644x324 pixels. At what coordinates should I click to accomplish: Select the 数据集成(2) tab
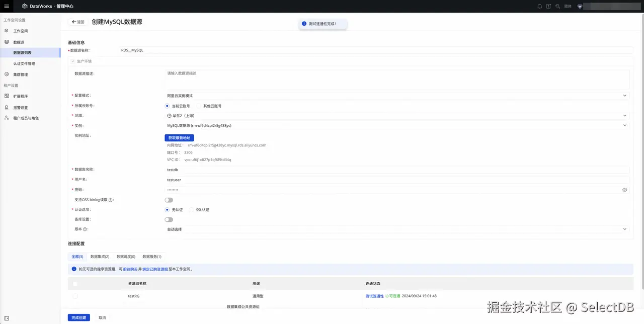pyautogui.click(x=100, y=257)
